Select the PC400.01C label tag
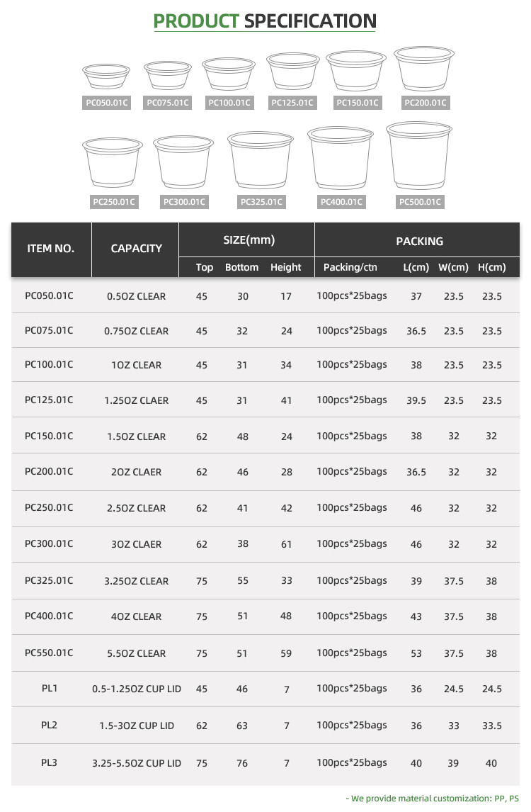The width and height of the screenshot is (531, 812). 341,202
